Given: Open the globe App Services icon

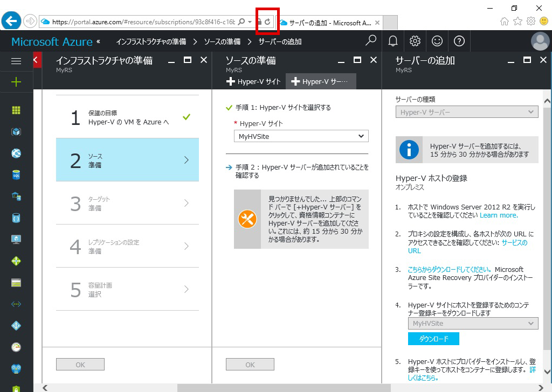Looking at the screenshot, I should pyautogui.click(x=16, y=153).
